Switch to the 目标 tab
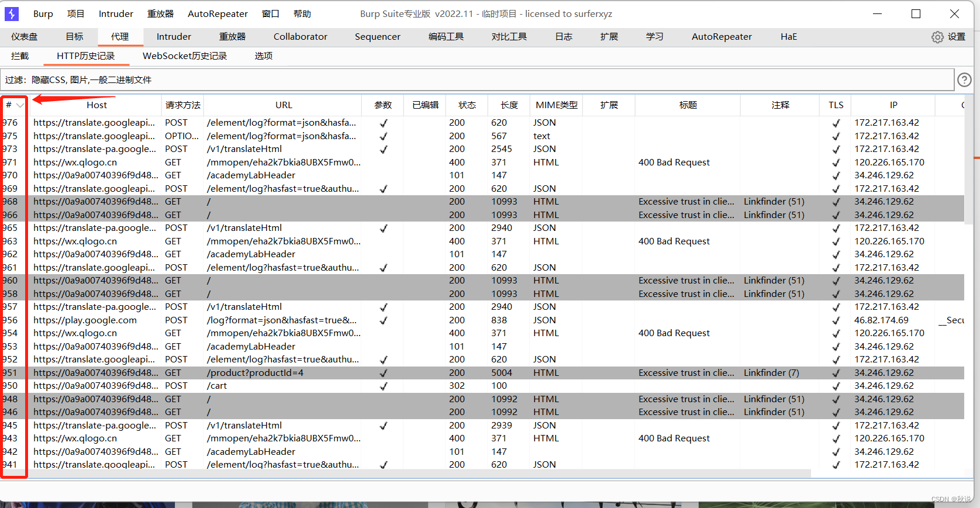Viewport: 980px width, 508px height. click(74, 36)
